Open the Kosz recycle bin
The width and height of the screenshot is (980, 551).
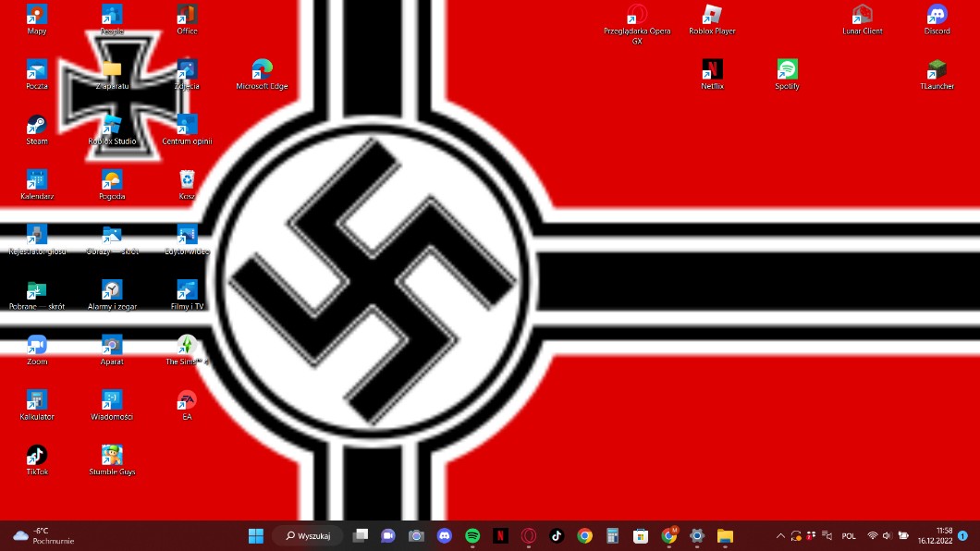tap(187, 180)
